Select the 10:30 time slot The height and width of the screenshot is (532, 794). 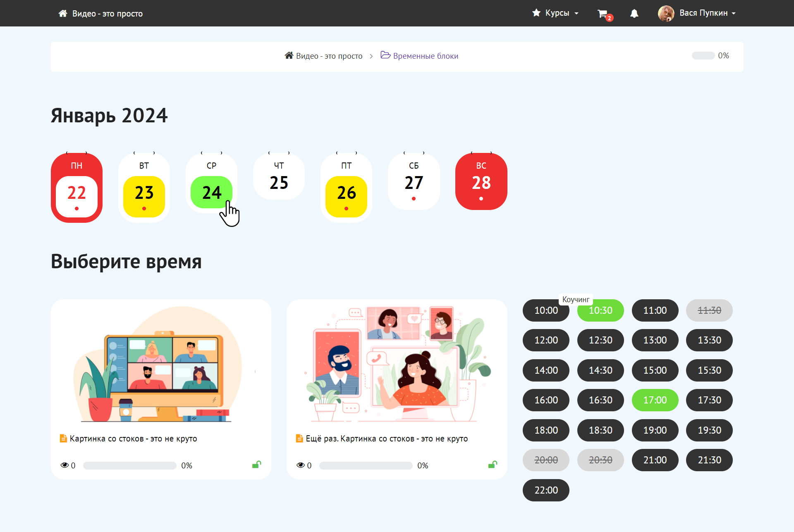tap(600, 311)
